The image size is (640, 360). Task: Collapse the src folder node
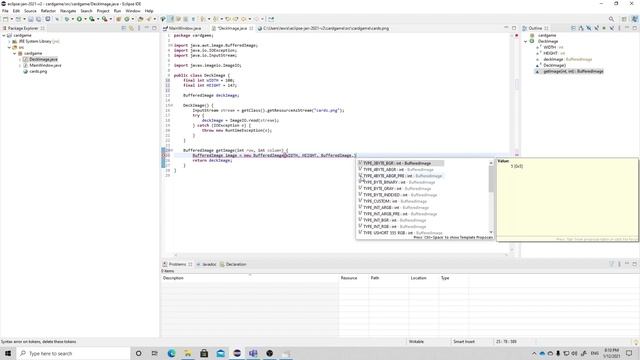click(x=9, y=47)
